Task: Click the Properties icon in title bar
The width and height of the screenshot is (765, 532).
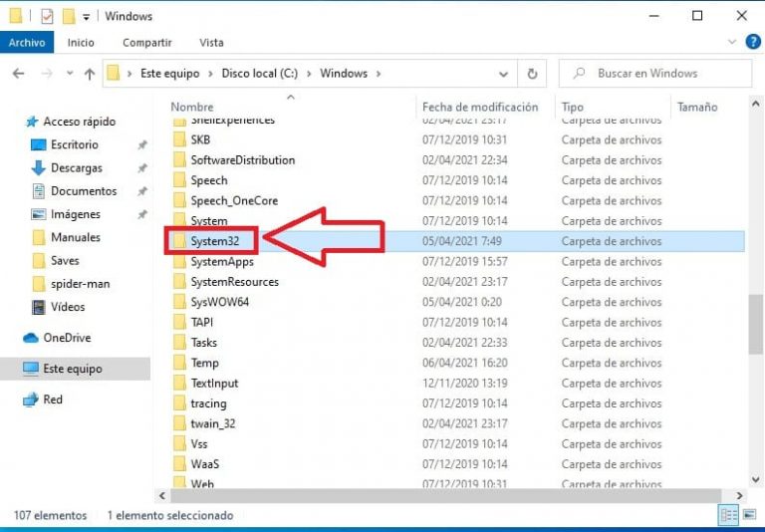Action: (47, 16)
